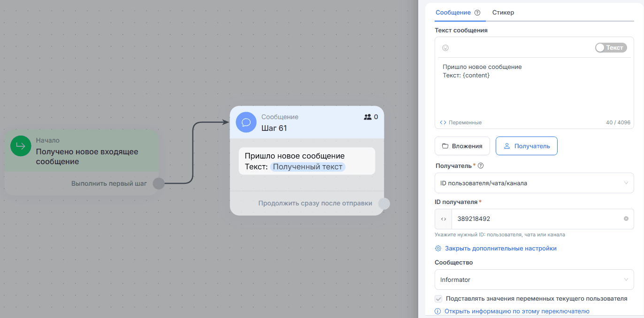This screenshot has width=644, height=318.
Task: Toggle the Текст switch in message editor
Action: [x=611, y=47]
